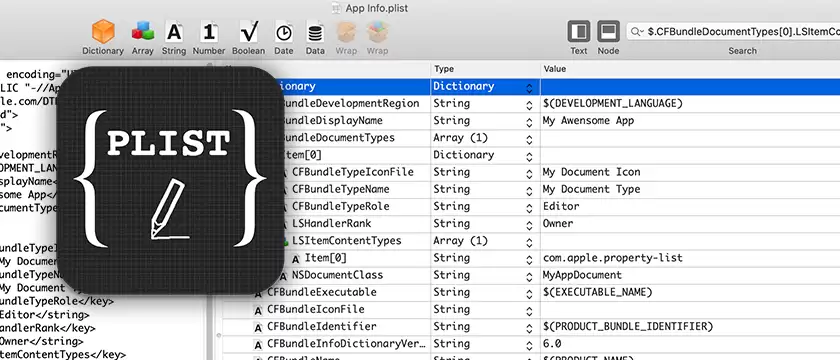Select the CFBundleTypeName key
The image size is (840, 360).
pyautogui.click(x=340, y=189)
